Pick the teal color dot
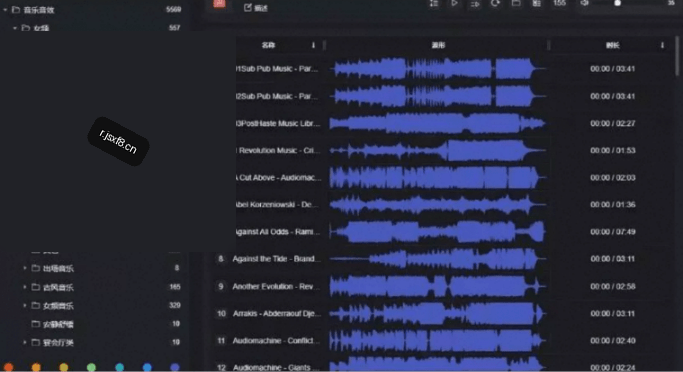 [x=119, y=368]
